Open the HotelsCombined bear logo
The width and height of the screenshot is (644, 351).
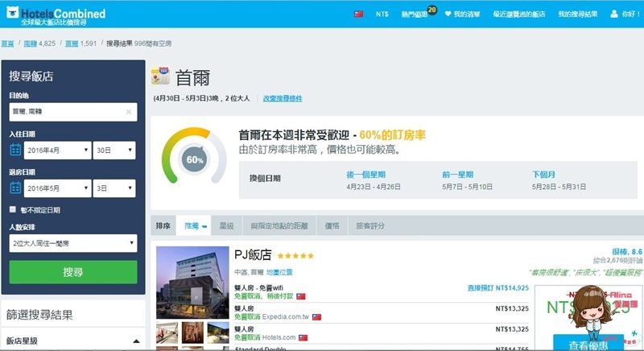click(x=13, y=12)
